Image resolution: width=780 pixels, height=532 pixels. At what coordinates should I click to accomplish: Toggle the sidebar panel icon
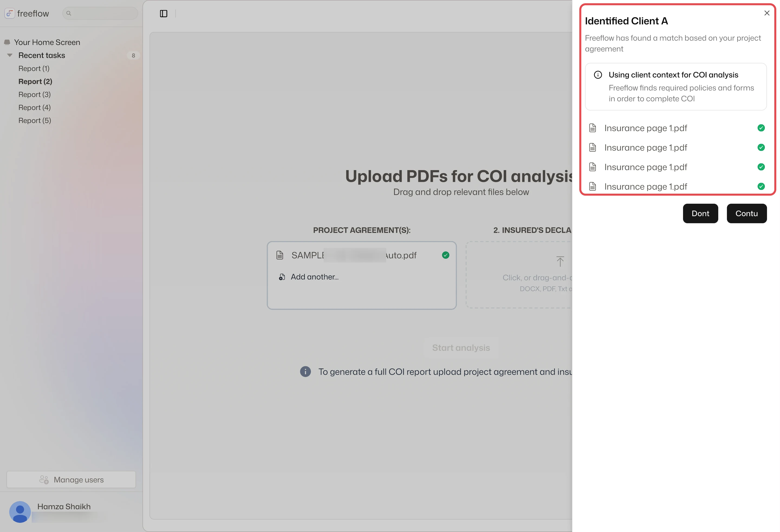164,14
